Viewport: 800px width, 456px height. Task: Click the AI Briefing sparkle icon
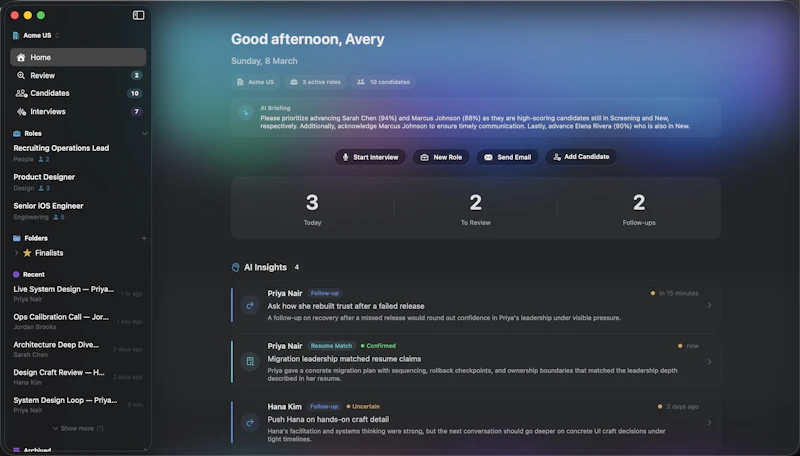point(246,113)
